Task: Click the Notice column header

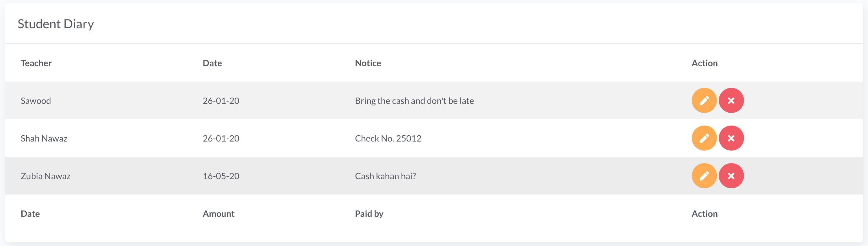Action: pos(368,63)
